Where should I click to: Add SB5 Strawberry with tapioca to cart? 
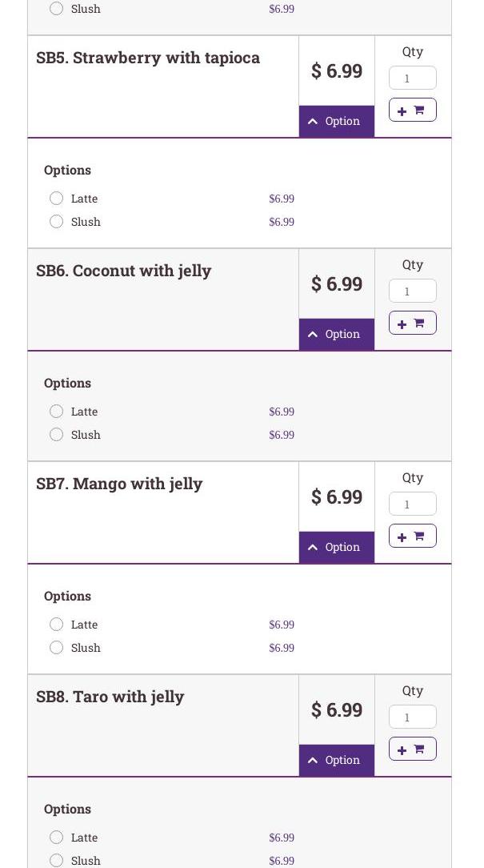click(412, 110)
